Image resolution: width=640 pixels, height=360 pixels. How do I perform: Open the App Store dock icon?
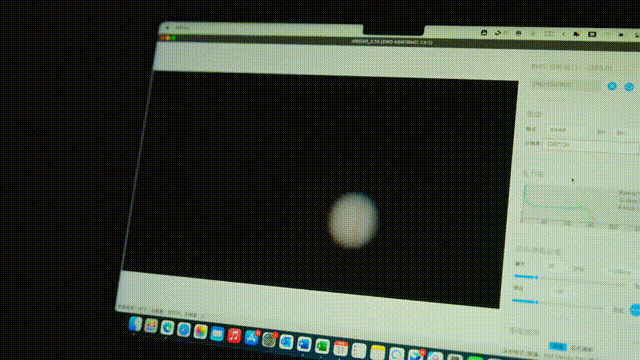(251, 338)
